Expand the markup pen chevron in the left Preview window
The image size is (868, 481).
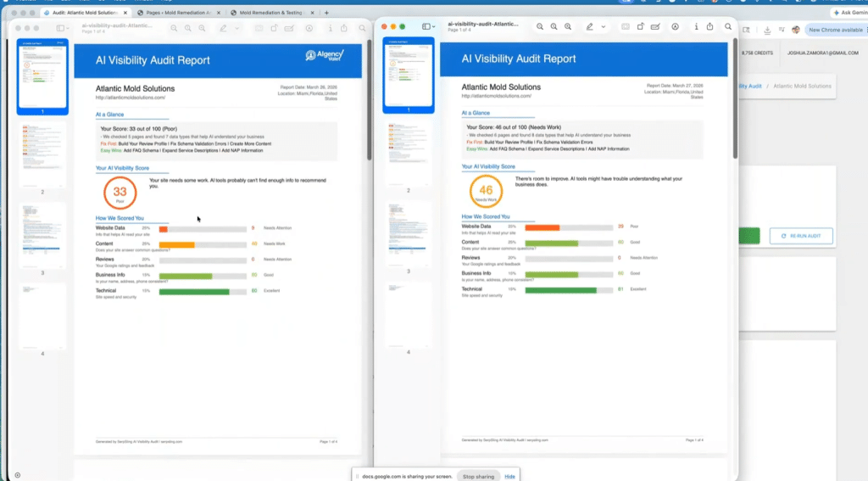(x=237, y=28)
